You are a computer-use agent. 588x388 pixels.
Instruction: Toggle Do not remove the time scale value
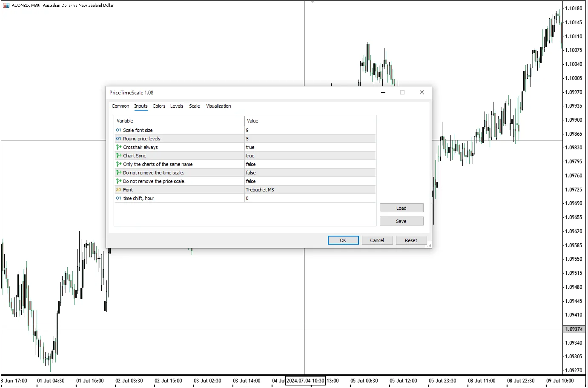[x=310, y=173]
